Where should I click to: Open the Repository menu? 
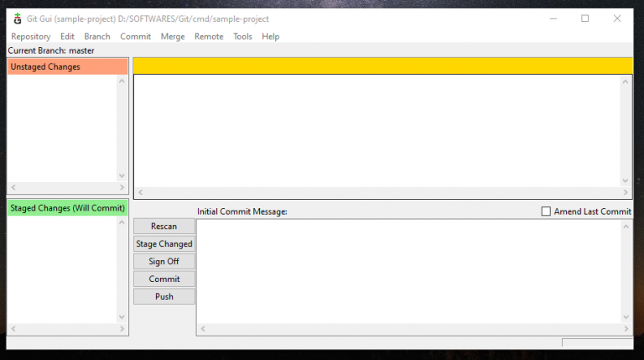(31, 37)
